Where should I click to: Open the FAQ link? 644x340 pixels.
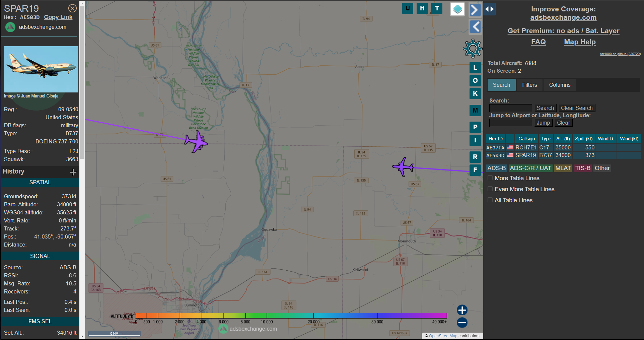pos(539,42)
